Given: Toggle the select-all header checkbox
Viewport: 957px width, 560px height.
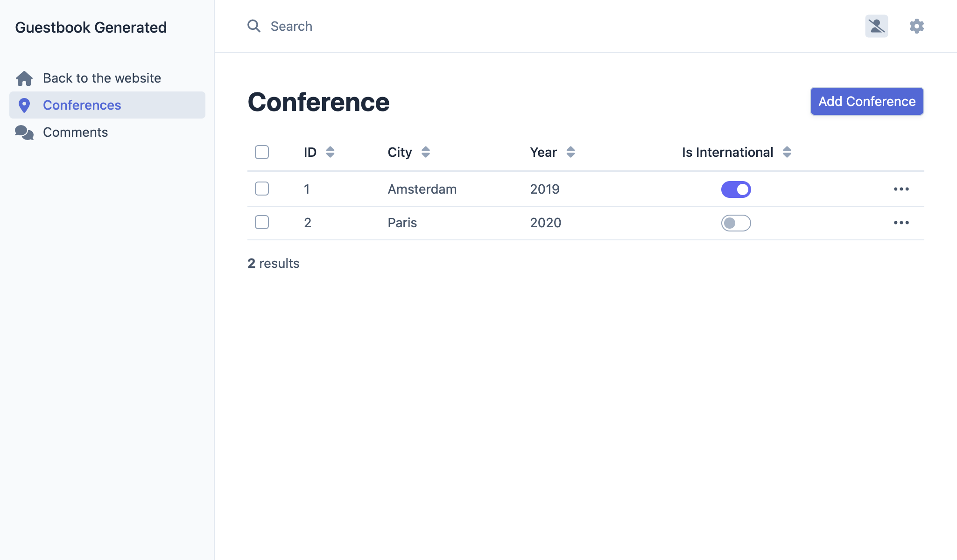Looking at the screenshot, I should point(262,152).
